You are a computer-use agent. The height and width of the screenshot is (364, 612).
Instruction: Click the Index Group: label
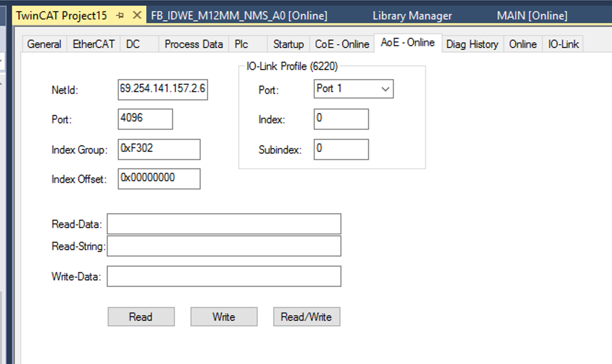pos(79,150)
